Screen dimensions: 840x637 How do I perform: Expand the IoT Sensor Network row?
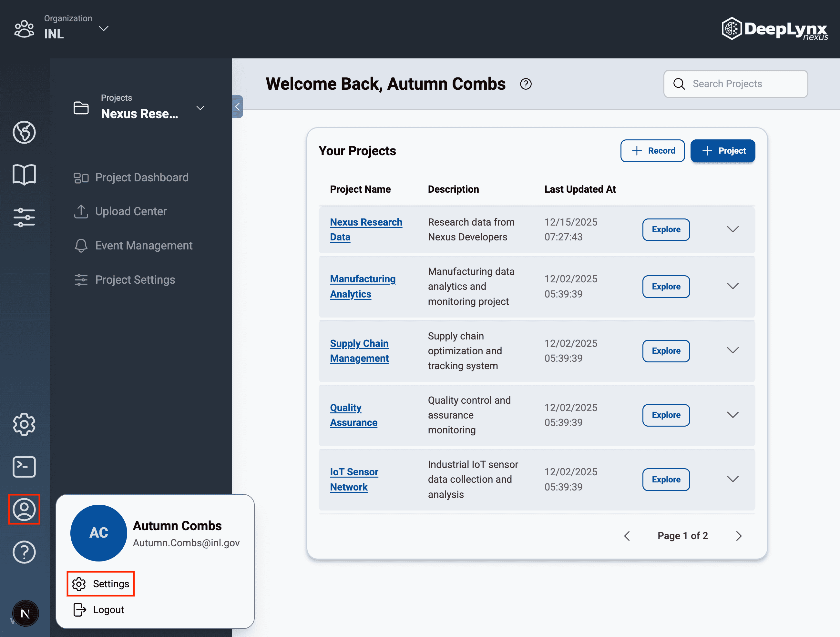(732, 479)
